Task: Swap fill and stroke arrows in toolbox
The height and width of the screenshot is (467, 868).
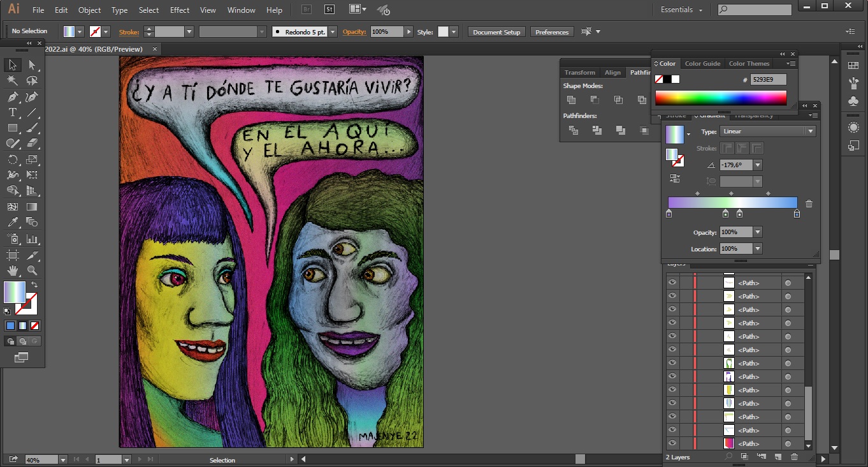Action: click(34, 285)
